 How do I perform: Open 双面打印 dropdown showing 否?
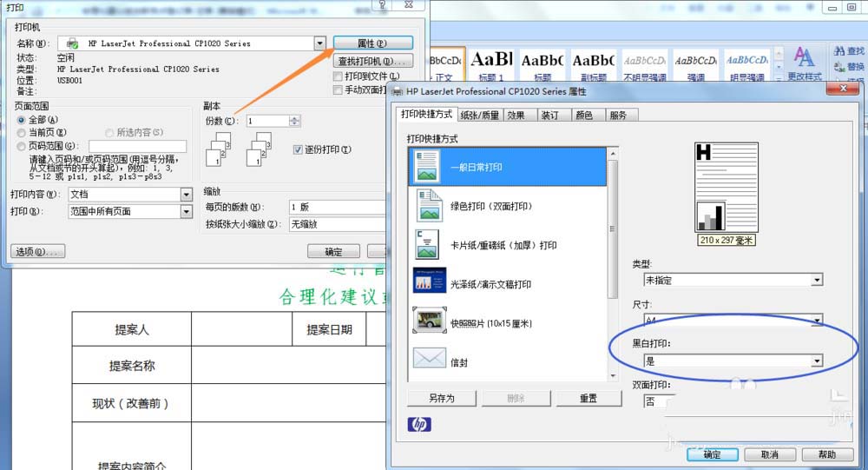(659, 401)
